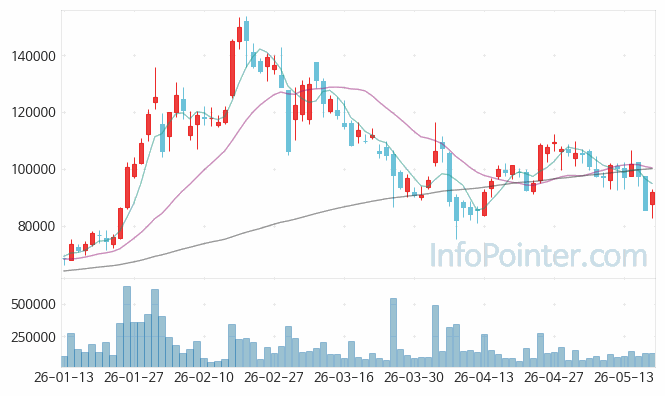
Task: Click the 250000 volume axis label
Action: 34,337
